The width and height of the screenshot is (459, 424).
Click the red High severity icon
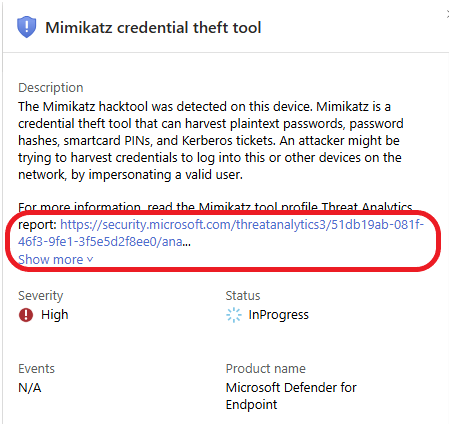pos(26,315)
